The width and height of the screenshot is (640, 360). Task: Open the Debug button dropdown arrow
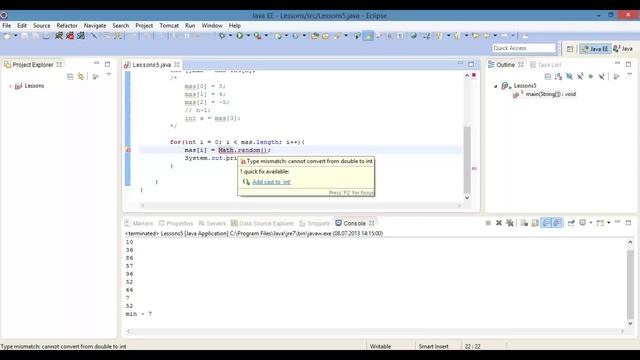pos(230,36)
